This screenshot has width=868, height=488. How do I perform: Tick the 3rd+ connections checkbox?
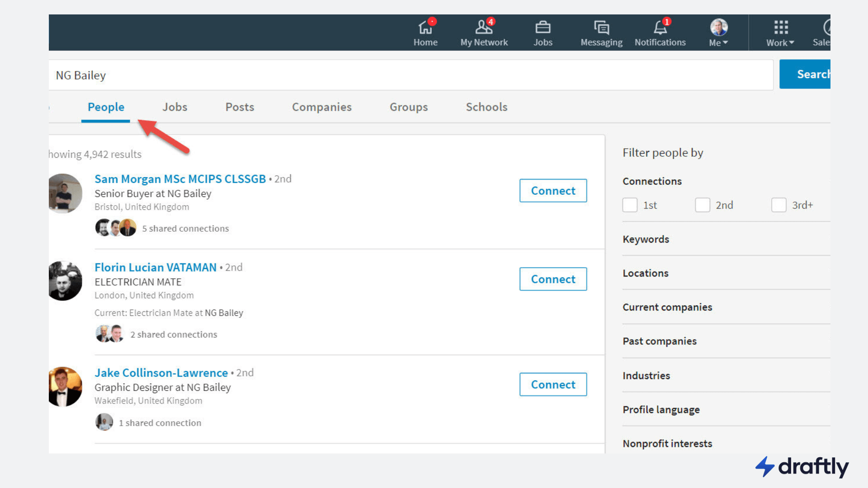(x=778, y=205)
